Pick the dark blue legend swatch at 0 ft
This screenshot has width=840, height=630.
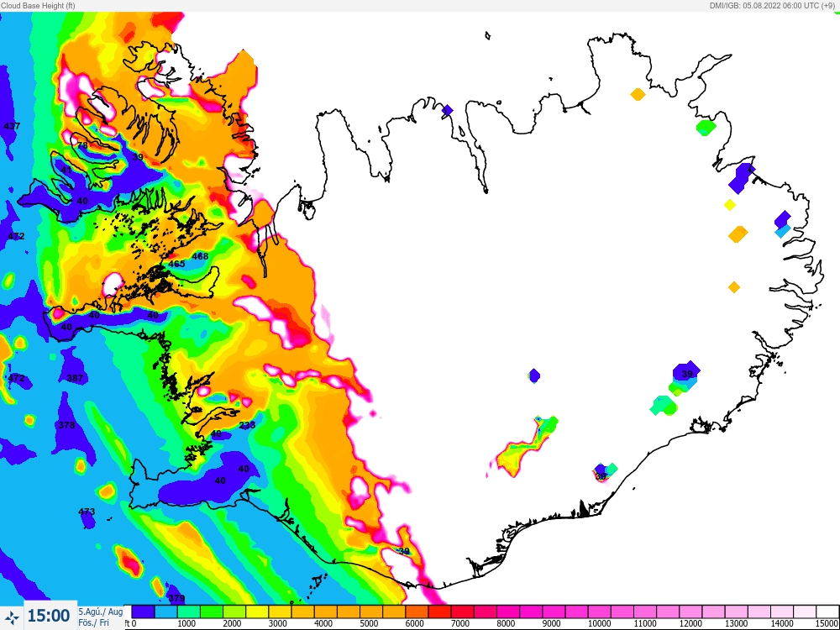[143, 612]
